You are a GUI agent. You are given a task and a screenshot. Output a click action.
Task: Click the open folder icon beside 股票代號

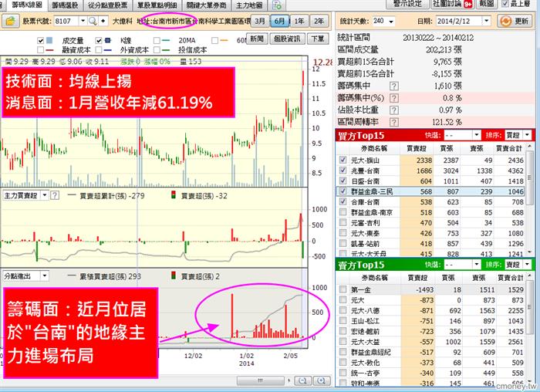[x=10, y=21]
